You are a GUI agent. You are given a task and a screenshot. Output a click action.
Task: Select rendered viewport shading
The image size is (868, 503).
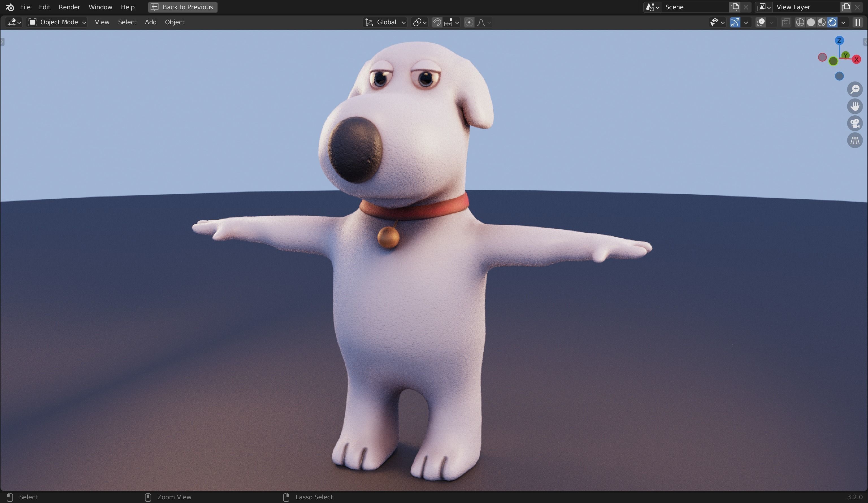[x=832, y=22]
